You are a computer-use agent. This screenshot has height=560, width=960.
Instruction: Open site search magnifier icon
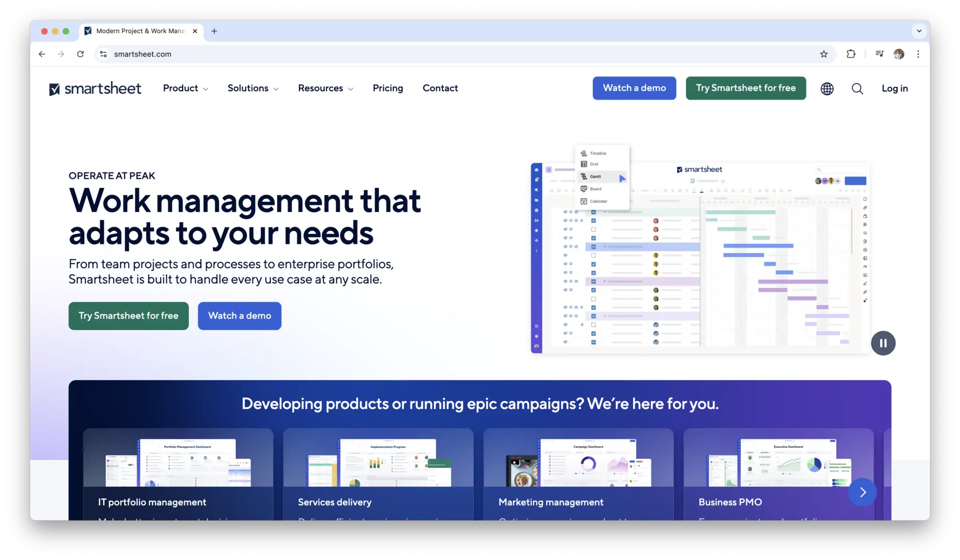857,89
